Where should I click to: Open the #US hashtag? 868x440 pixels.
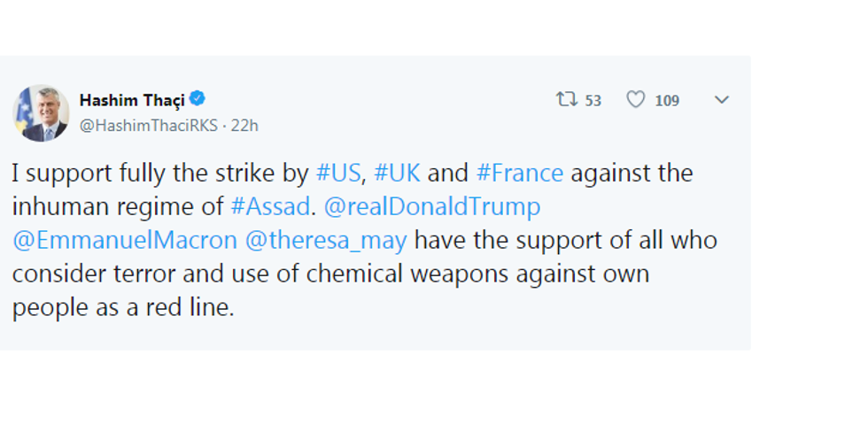pyautogui.click(x=337, y=173)
